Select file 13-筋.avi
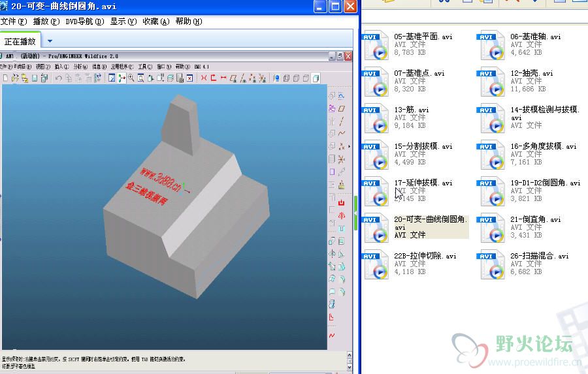The width and height of the screenshot is (588, 374). pyautogui.click(x=412, y=110)
